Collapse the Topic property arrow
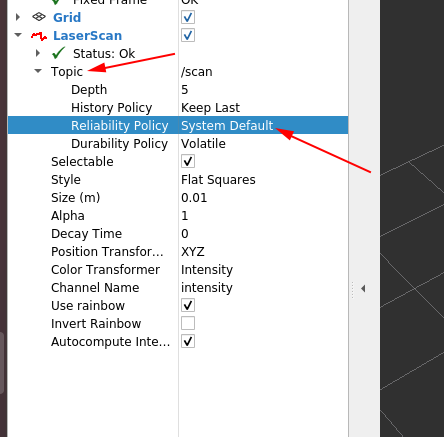The width and height of the screenshot is (444, 437). pos(38,71)
